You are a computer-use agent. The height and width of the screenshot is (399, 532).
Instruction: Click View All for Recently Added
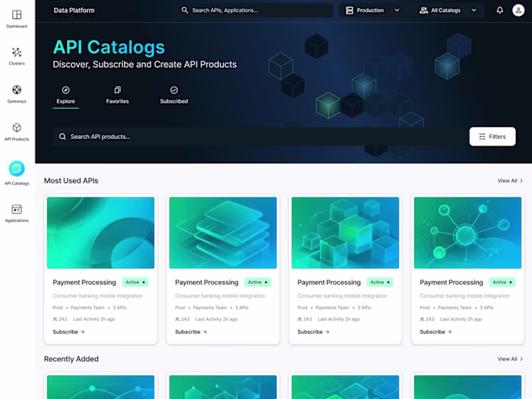510,359
